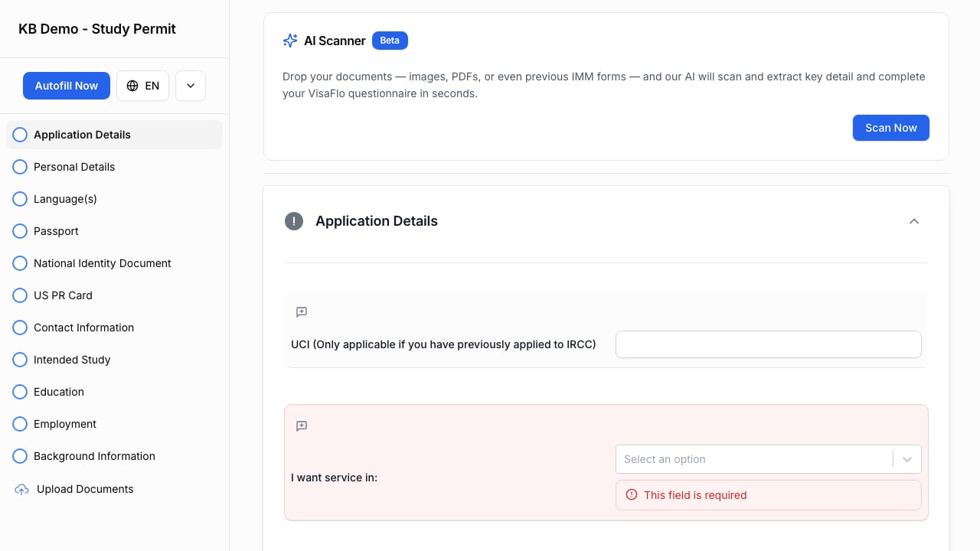Navigate to Contact Information

[x=114, y=328]
